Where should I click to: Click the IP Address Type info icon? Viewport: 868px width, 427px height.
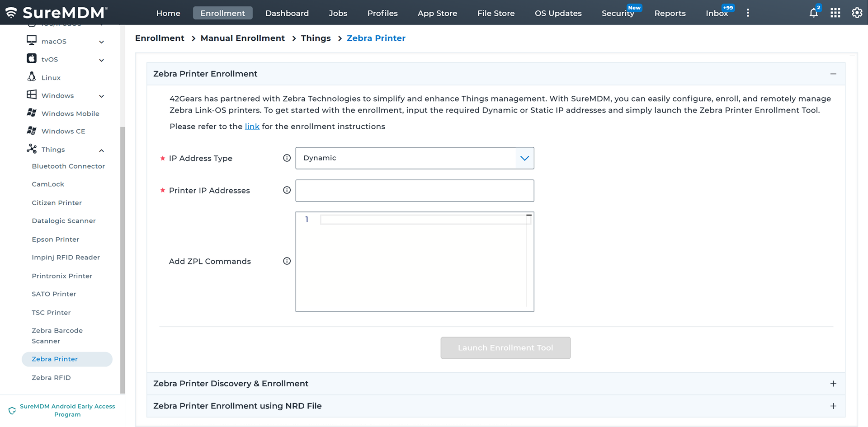pyautogui.click(x=287, y=158)
